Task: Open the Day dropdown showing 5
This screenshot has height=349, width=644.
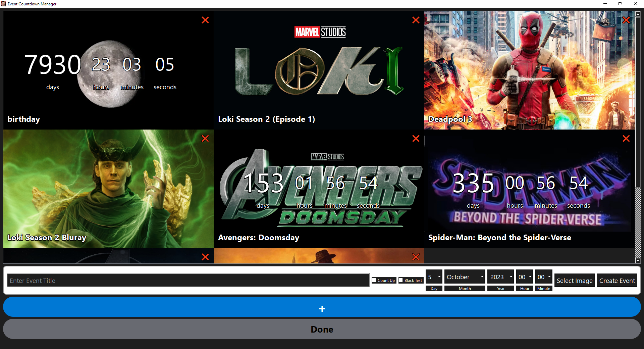Action: pos(434,277)
